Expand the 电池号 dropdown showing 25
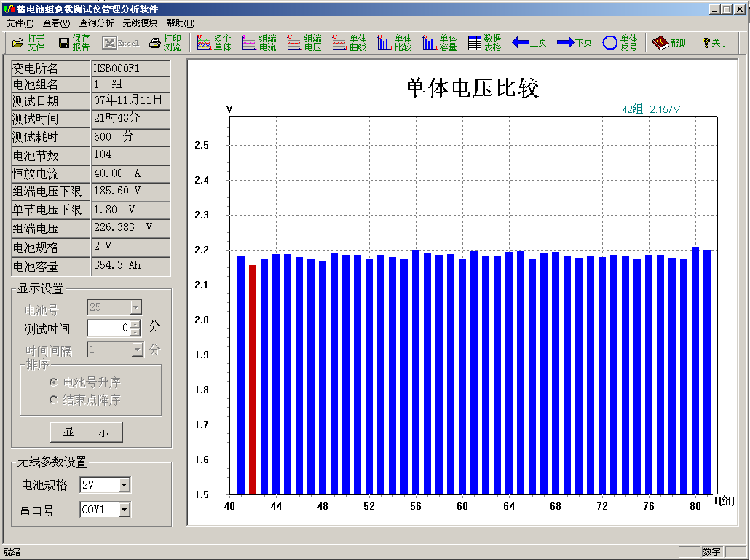750x560 pixels. tap(135, 307)
